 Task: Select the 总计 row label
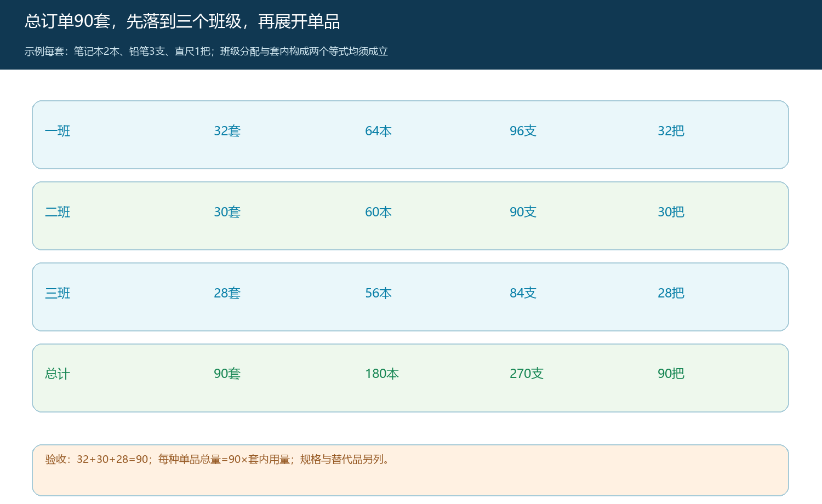point(58,374)
